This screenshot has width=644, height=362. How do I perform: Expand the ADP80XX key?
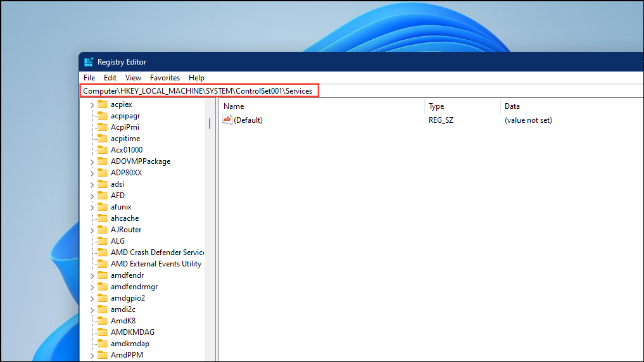pyautogui.click(x=92, y=173)
